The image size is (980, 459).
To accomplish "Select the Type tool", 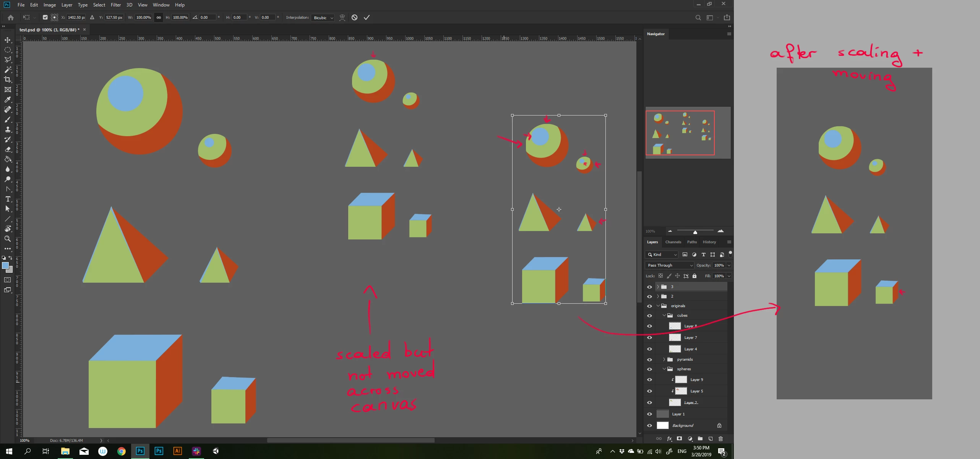I will 8,199.
